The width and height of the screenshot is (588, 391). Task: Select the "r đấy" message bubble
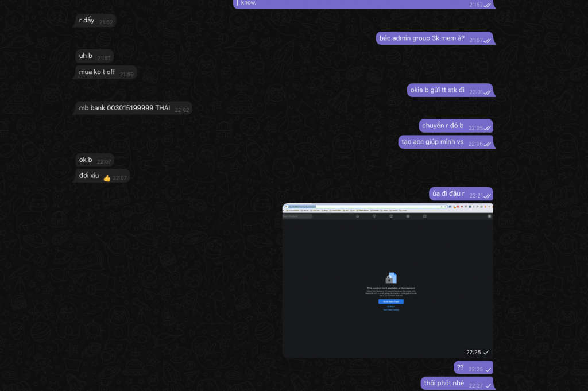click(x=87, y=21)
